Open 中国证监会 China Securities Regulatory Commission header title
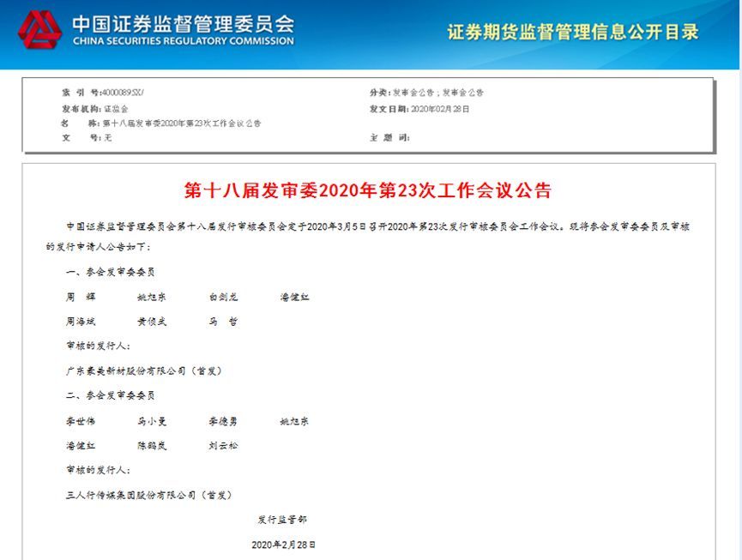This screenshot has height=560, width=742. 183,30
